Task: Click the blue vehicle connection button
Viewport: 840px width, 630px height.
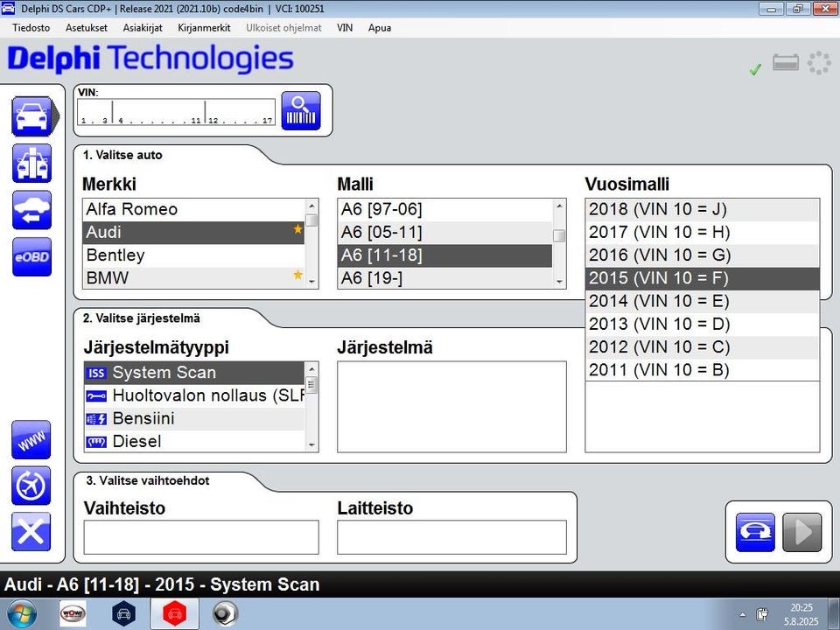Action: (755, 532)
